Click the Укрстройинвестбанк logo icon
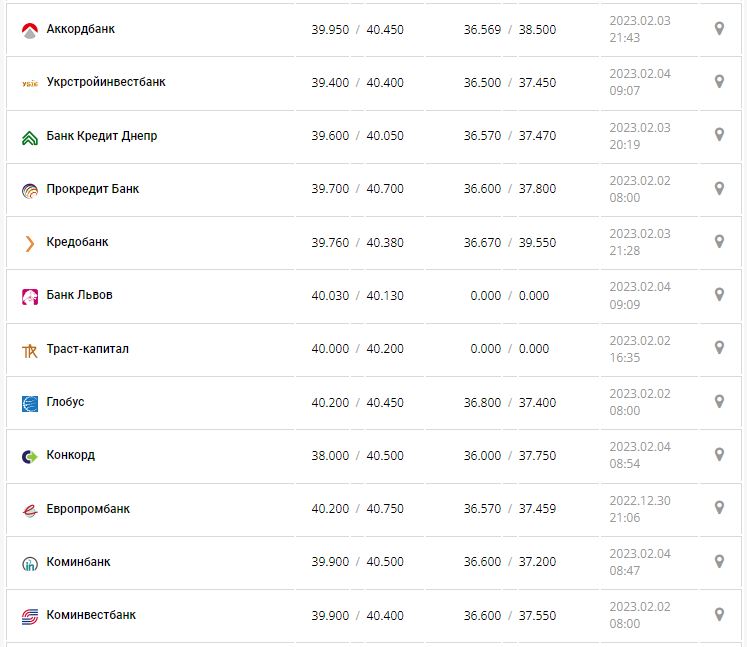Image resolution: width=747 pixels, height=647 pixels. [x=29, y=83]
